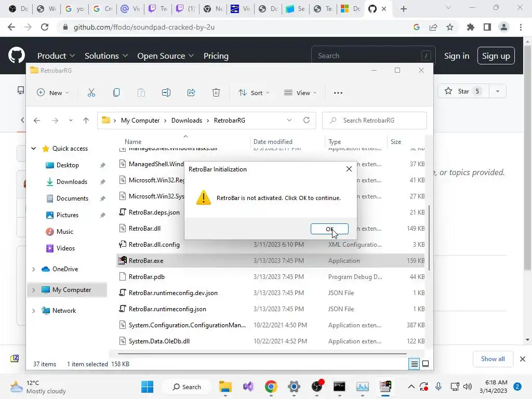Open Product menu on GitHub
This screenshot has width=532, height=399.
[56, 56]
